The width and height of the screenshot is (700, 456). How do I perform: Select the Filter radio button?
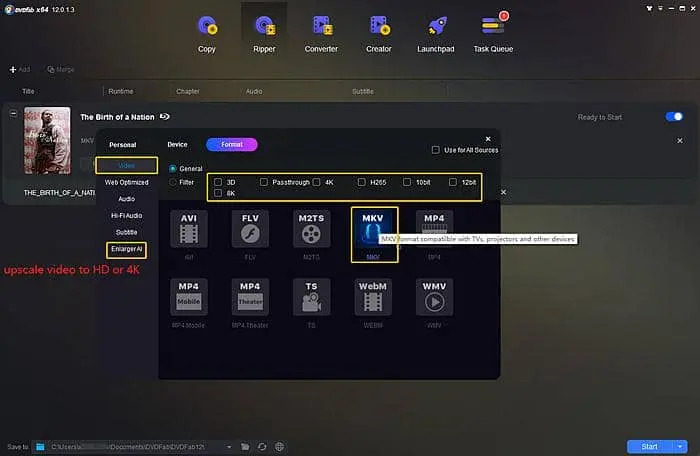[173, 182]
